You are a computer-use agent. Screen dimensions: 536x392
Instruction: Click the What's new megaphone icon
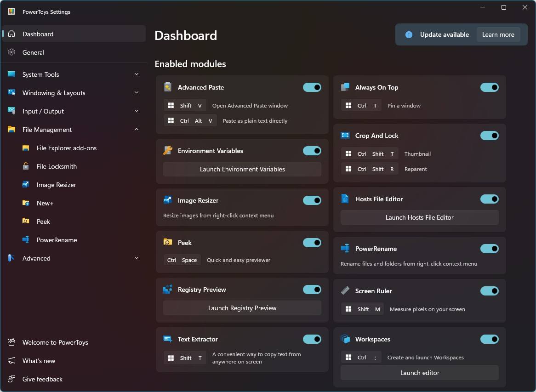pyautogui.click(x=11, y=361)
